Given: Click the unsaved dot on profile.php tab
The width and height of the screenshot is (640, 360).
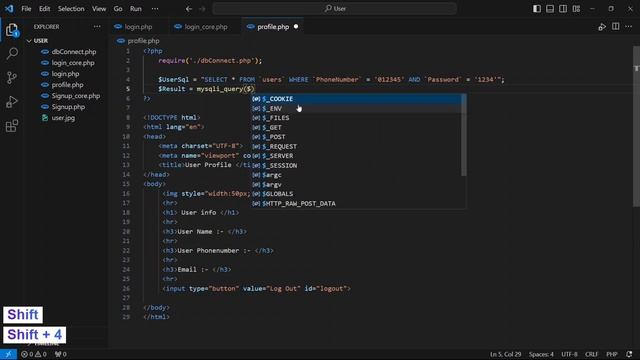Looking at the screenshot, I should [x=296, y=27].
